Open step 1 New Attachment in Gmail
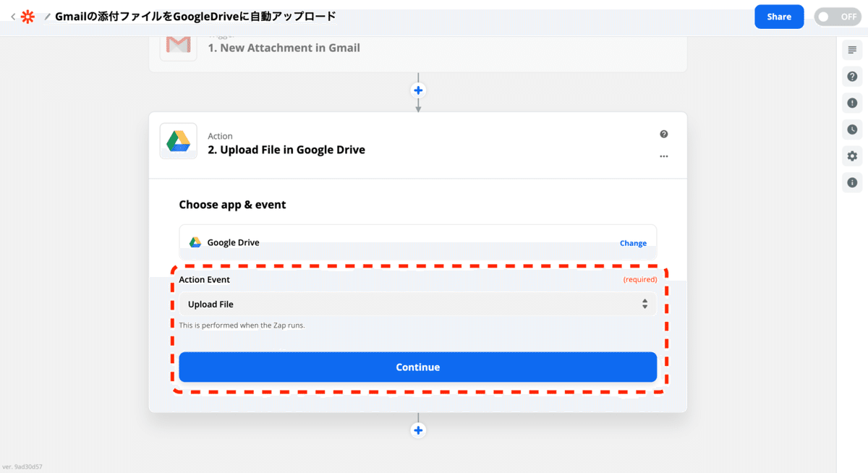Image resolution: width=868 pixels, height=473 pixels. point(284,48)
